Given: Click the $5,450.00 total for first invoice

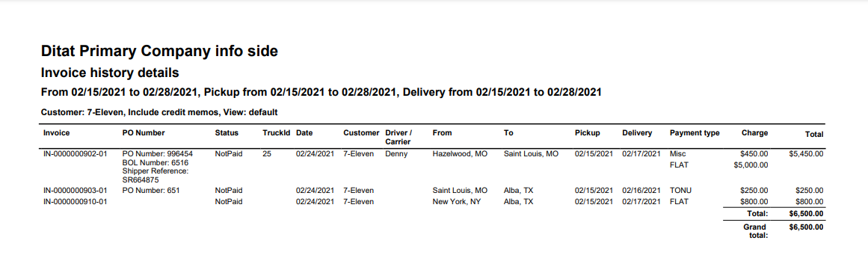Looking at the screenshot, I should click(807, 154).
